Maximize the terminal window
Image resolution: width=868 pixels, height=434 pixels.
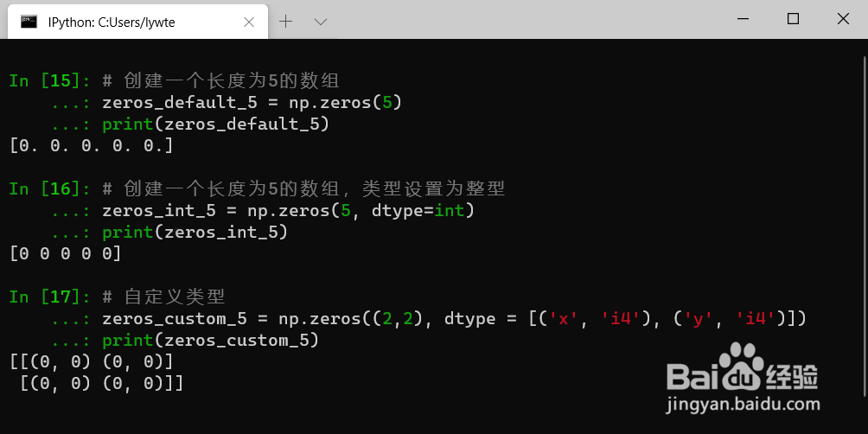[x=793, y=19]
